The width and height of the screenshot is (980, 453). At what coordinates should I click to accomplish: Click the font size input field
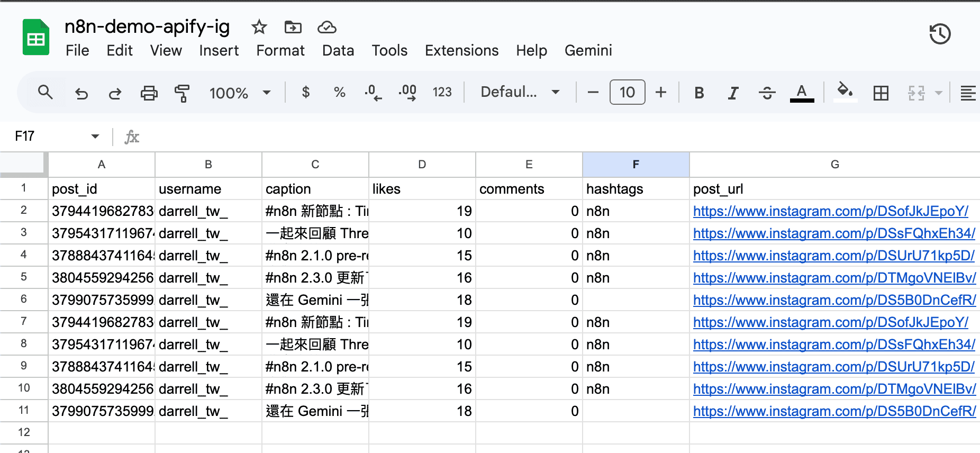pyautogui.click(x=627, y=93)
